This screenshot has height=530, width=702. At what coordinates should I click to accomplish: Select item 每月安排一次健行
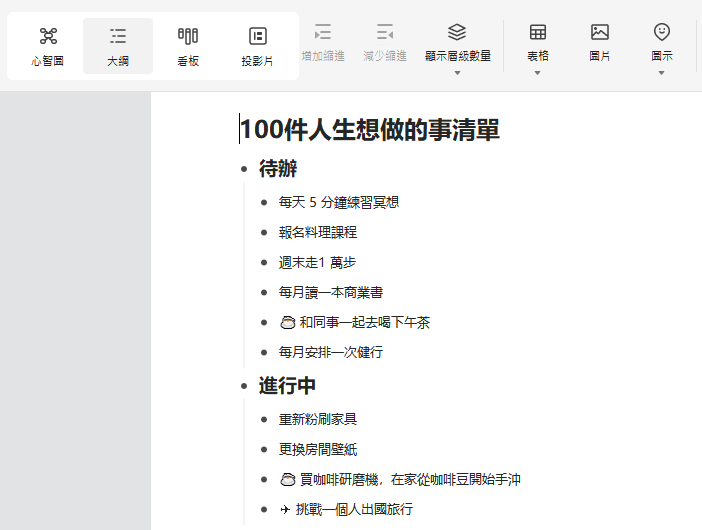pos(330,352)
